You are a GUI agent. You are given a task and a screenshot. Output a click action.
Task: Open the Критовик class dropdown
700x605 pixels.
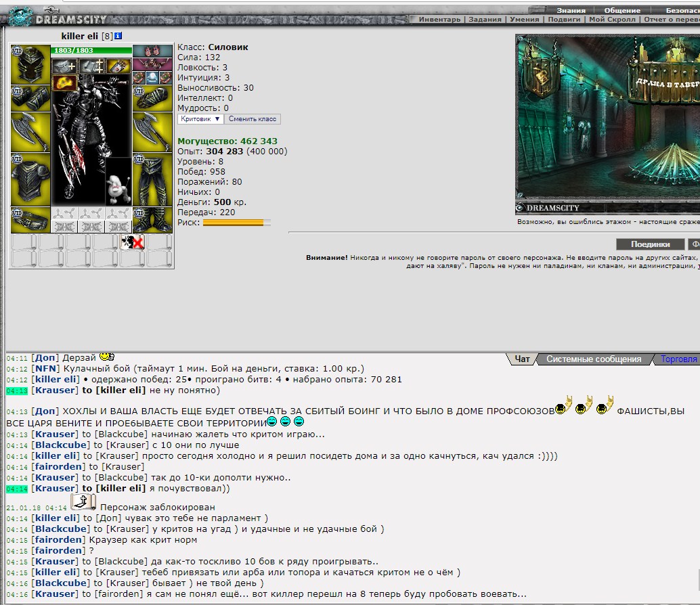(200, 119)
